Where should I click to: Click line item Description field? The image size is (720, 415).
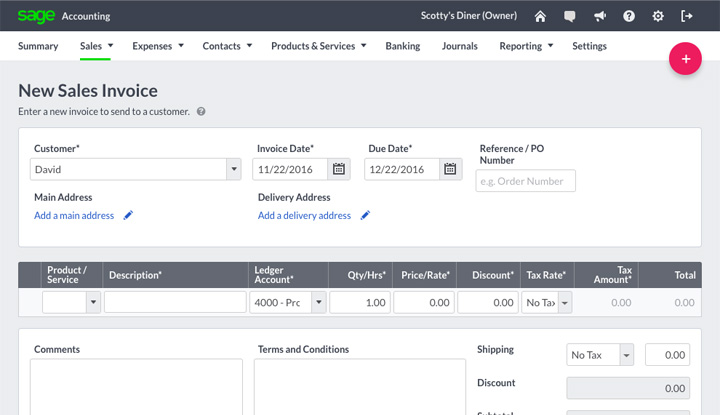(x=175, y=302)
